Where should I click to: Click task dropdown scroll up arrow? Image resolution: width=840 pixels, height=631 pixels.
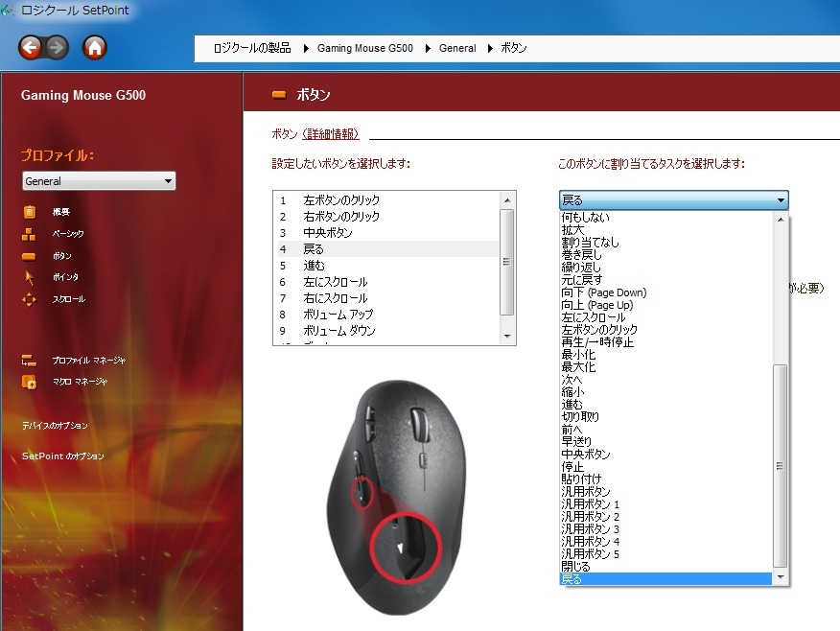pos(781,219)
